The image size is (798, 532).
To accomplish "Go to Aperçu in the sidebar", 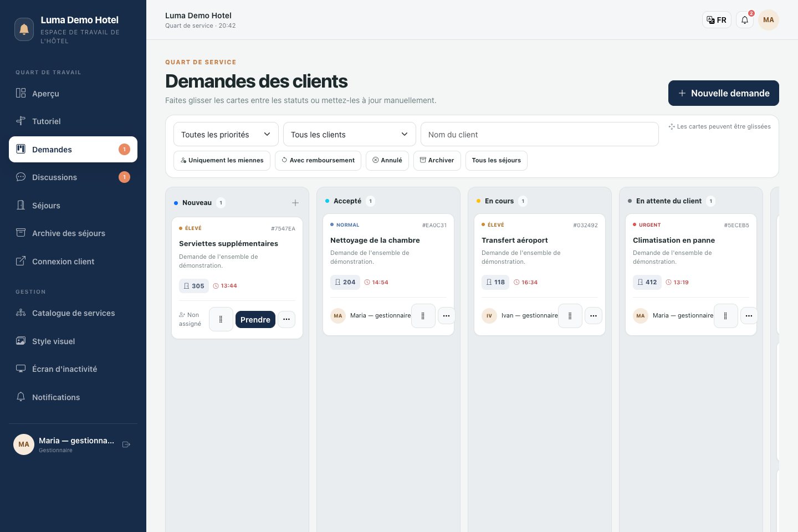I will [73, 93].
